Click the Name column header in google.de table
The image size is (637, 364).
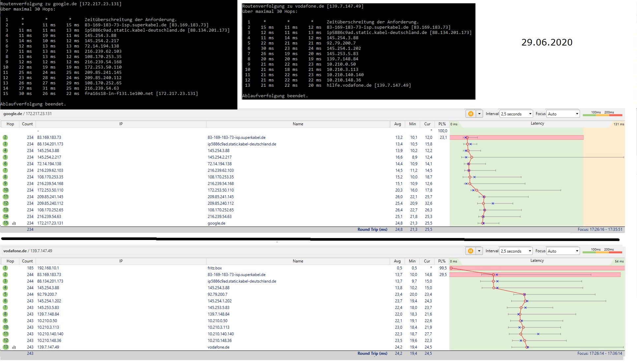[x=298, y=124]
